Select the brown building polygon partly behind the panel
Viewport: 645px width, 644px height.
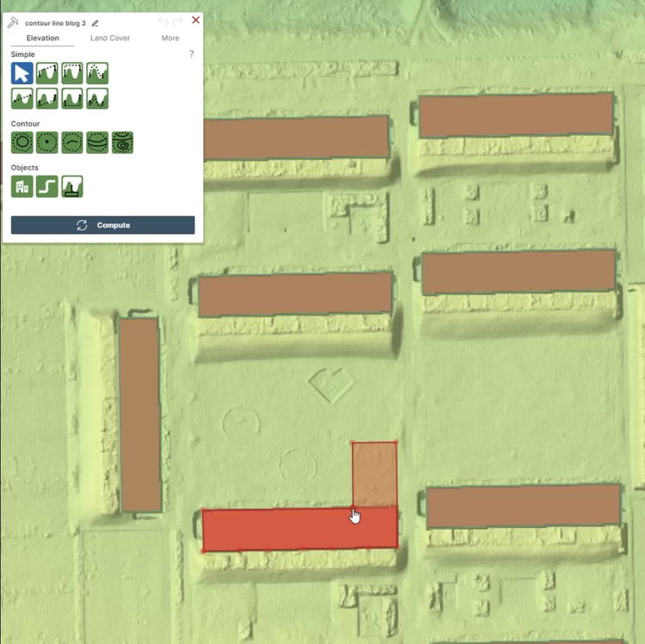(296, 138)
